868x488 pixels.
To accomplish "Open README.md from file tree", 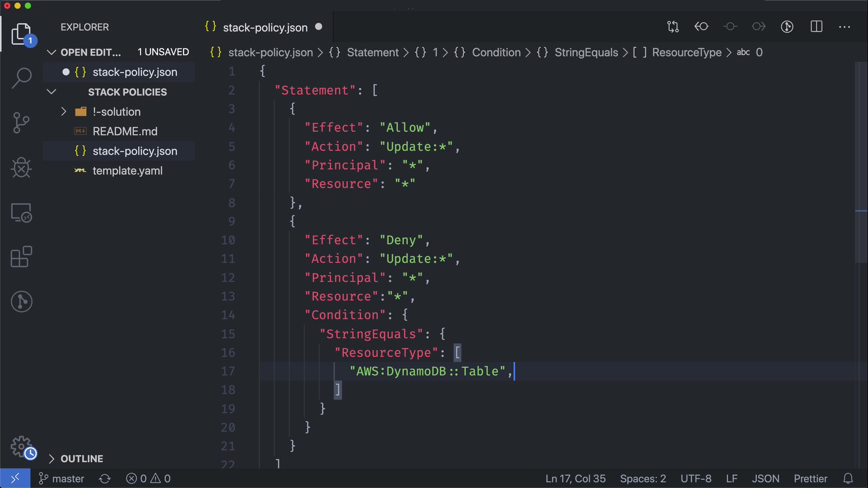I will click(125, 131).
